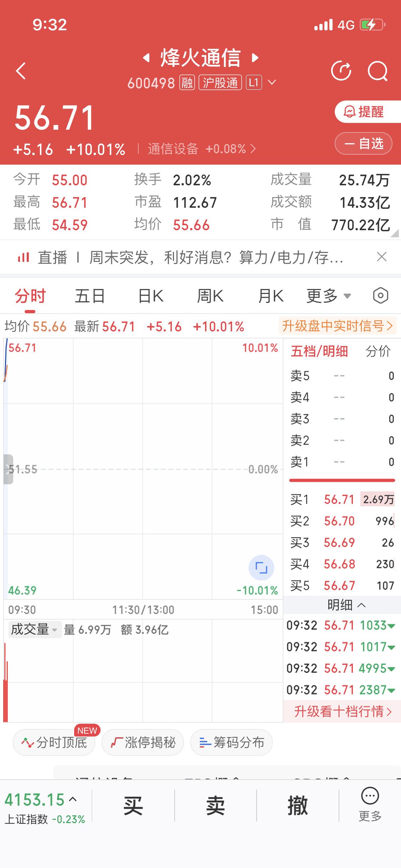
Task: Open 分时顶底 feature button
Action: click(54, 743)
